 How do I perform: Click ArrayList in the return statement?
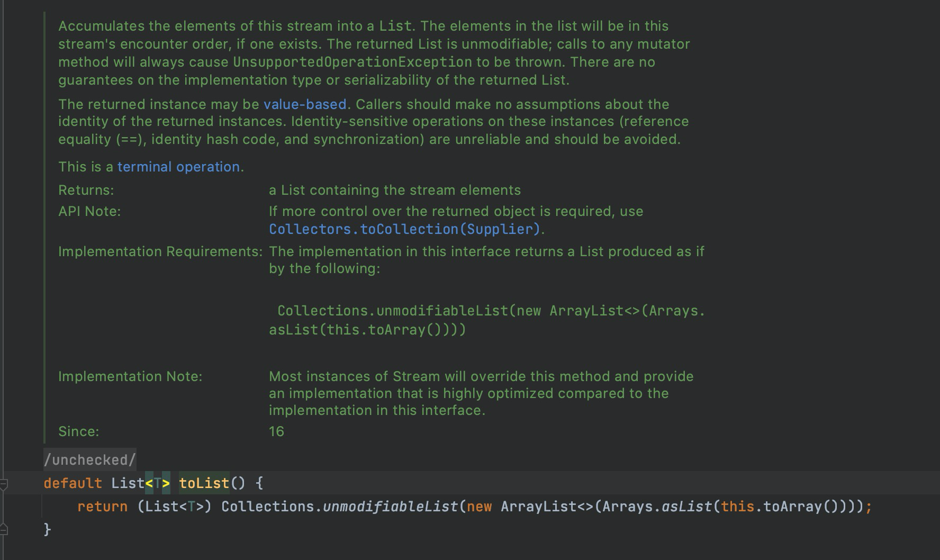538,507
